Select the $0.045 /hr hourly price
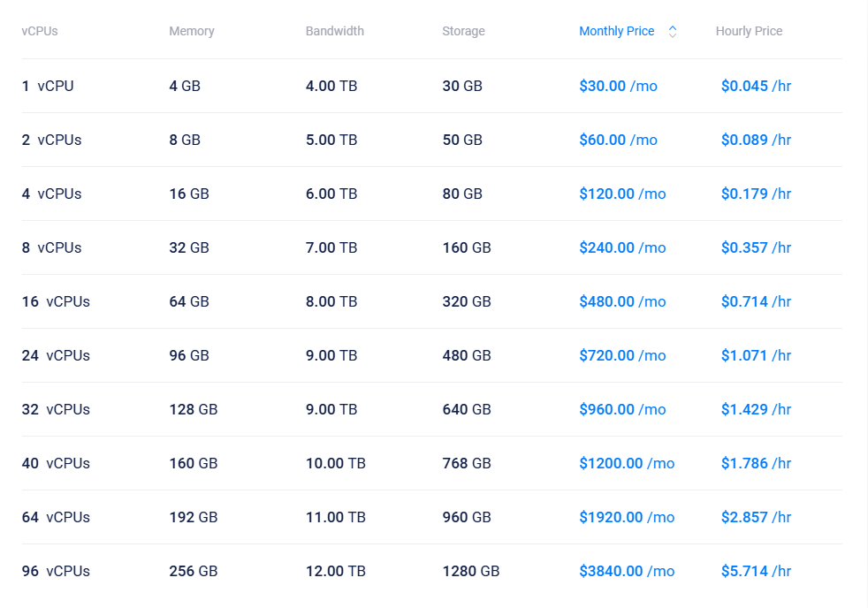This screenshot has width=868, height=608. tap(756, 86)
